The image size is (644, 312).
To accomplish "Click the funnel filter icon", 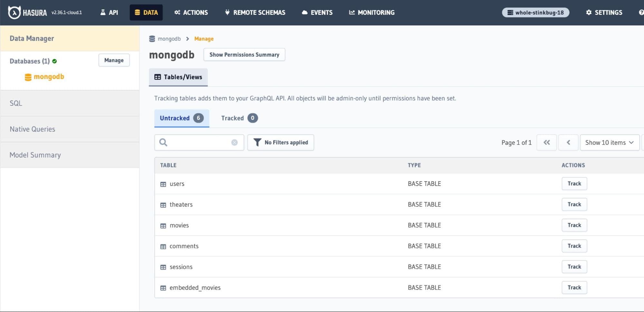I will coord(257,142).
